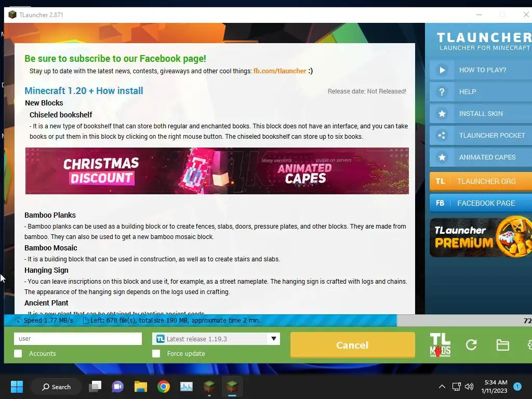Follow the fb.com/tlauncher link
The height and width of the screenshot is (399, 532).
(x=280, y=71)
